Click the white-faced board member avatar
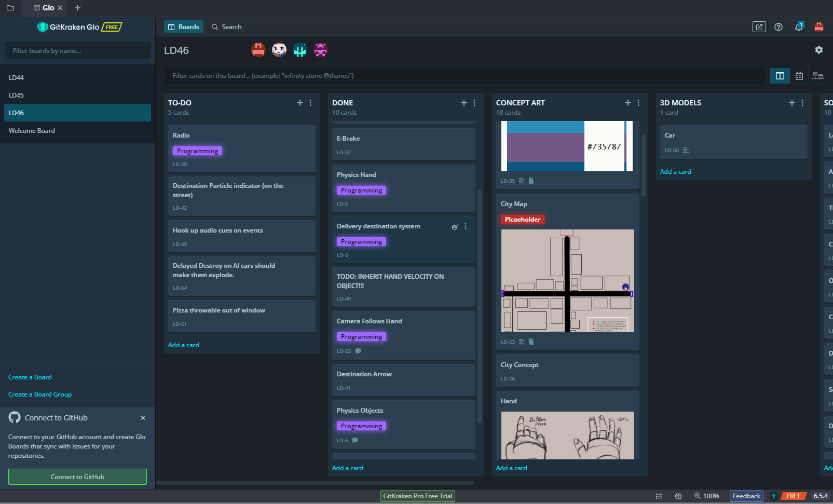Viewport: 833px width, 504px height. (279, 50)
